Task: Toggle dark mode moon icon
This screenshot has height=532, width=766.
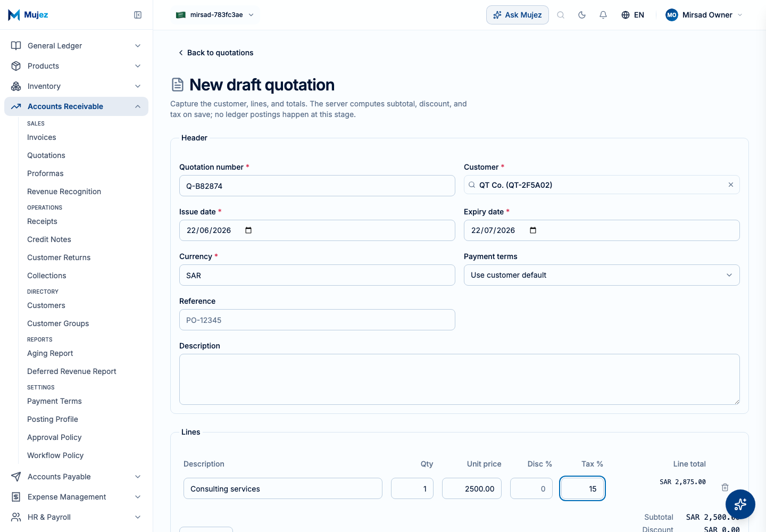Action: click(582, 15)
